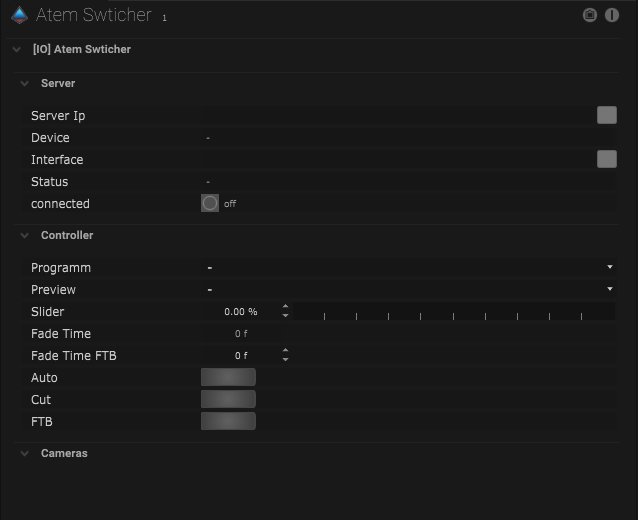The height and width of the screenshot is (520, 638).
Task: Collapse the Server section
Action: (24, 84)
